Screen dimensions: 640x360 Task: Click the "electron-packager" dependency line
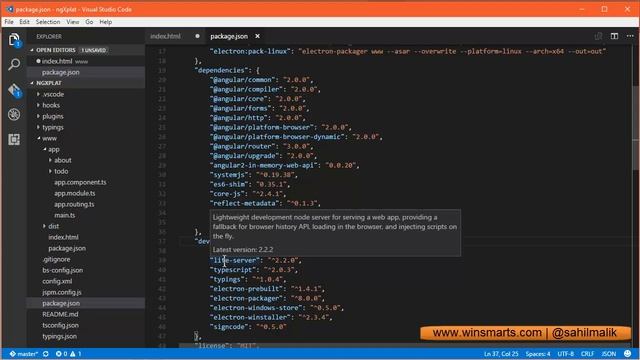(267, 298)
